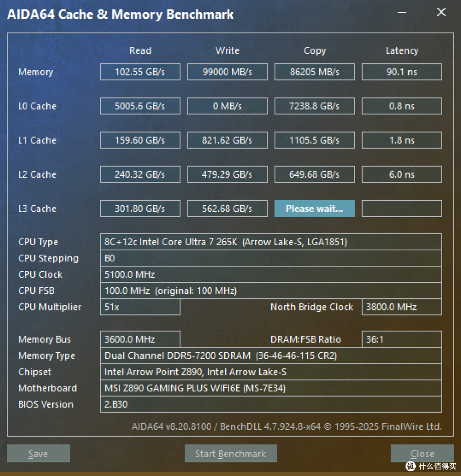Click BIOS Version value 2.B30
The width and height of the screenshot is (461, 476).
coord(271,404)
